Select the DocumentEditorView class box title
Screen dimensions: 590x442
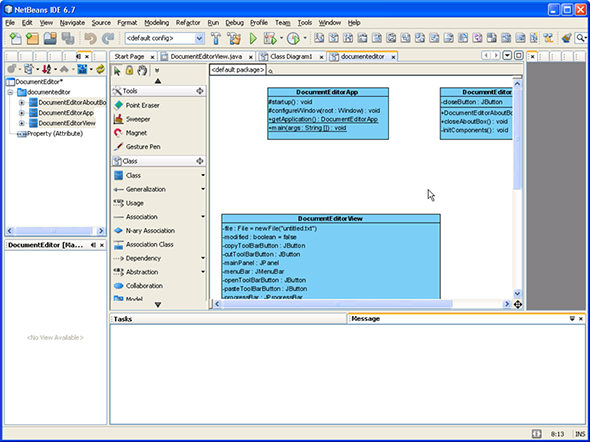[330, 219]
